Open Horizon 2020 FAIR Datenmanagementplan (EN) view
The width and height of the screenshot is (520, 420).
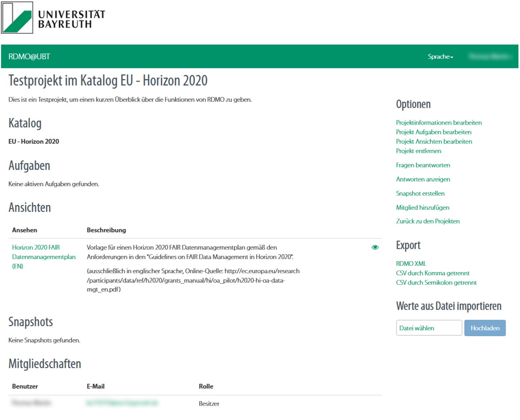point(44,256)
